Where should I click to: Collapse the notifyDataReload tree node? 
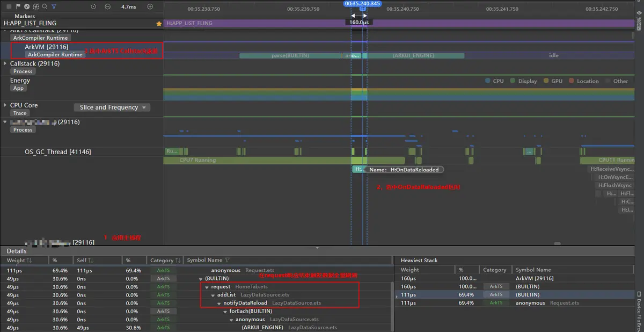tap(219, 304)
